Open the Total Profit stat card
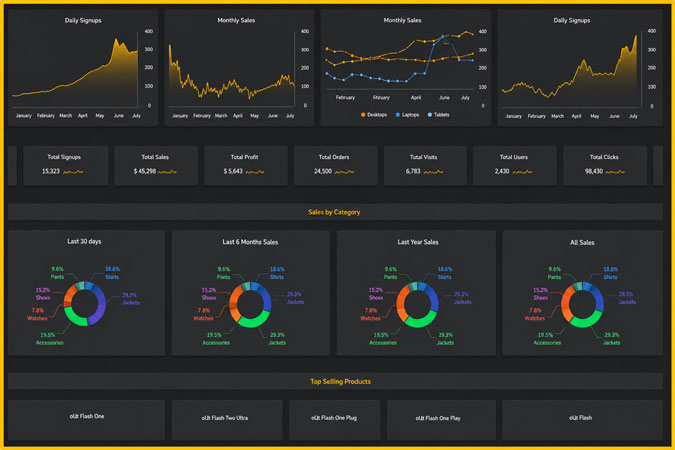The width and height of the screenshot is (675, 450). [245, 166]
